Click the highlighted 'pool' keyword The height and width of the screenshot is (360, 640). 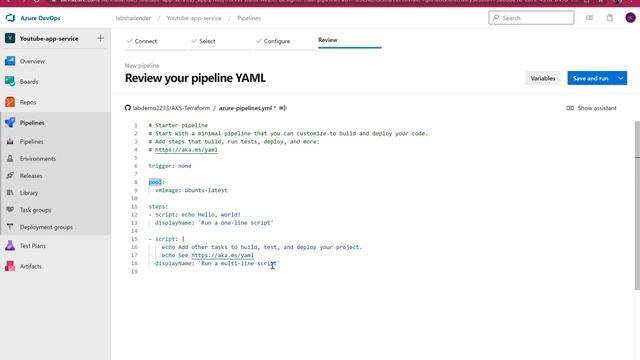[155, 182]
